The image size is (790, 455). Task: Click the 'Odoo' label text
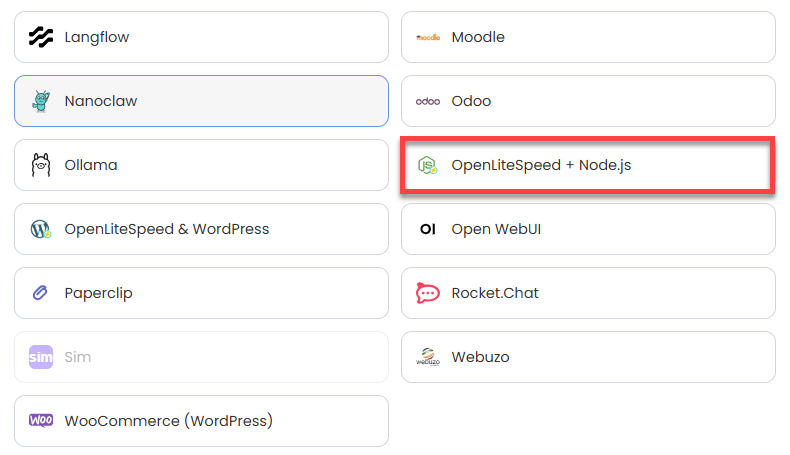click(471, 101)
